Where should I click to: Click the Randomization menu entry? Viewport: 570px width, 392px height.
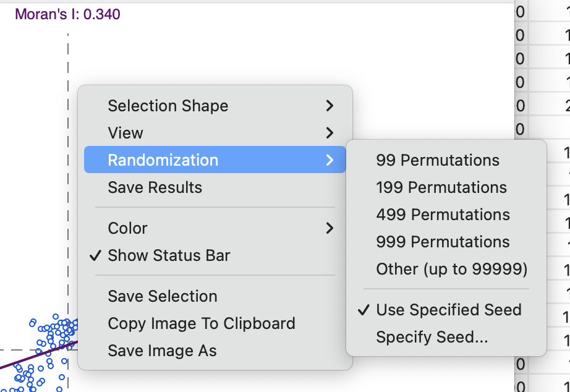[x=215, y=160]
